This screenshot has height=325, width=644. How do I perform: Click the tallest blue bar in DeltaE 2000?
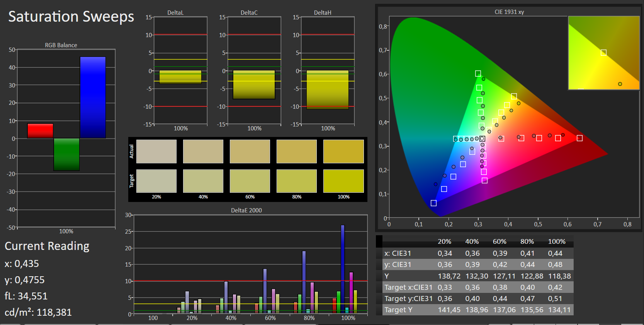(x=343, y=269)
